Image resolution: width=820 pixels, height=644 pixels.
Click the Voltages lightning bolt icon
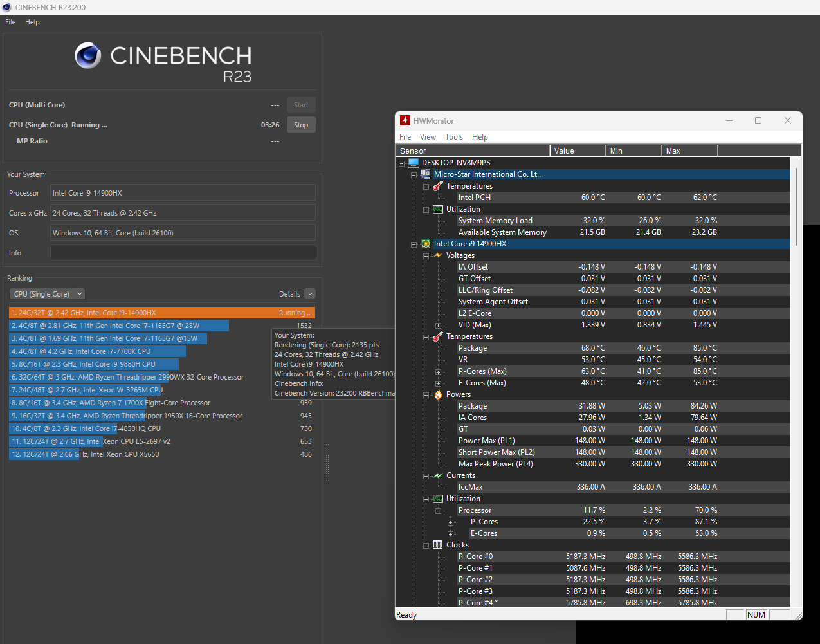[438, 255]
